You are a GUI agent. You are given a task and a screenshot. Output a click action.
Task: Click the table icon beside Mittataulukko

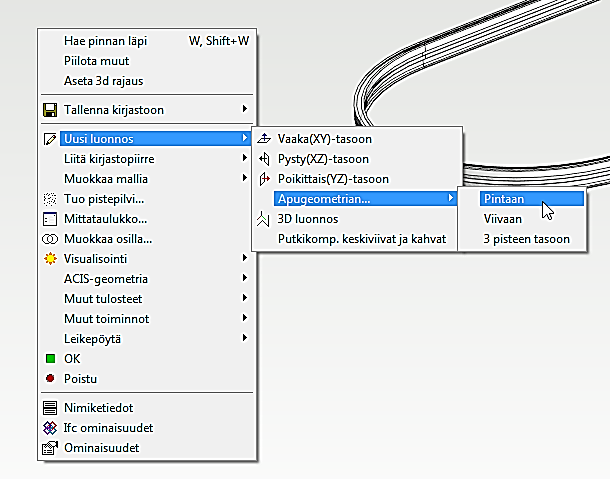50,219
